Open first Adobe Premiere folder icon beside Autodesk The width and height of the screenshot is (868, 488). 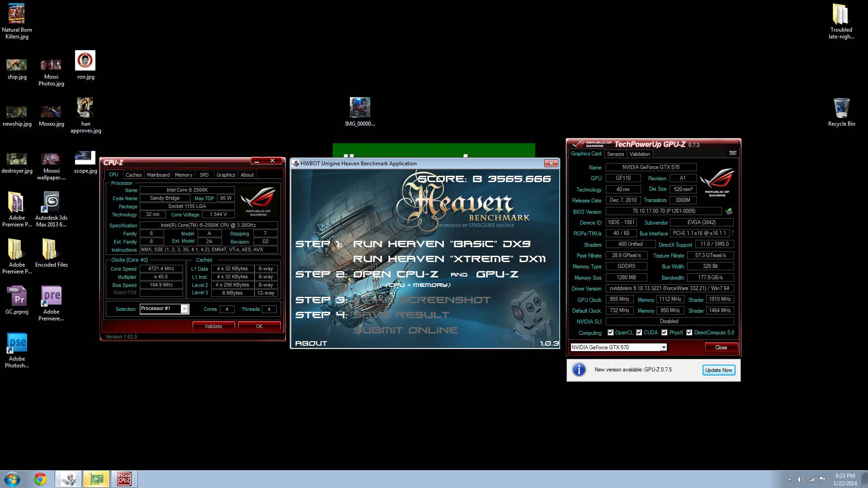click(17, 209)
